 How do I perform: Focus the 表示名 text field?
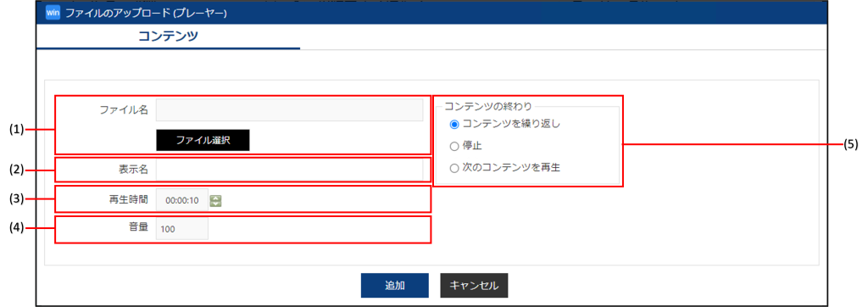pos(290,170)
